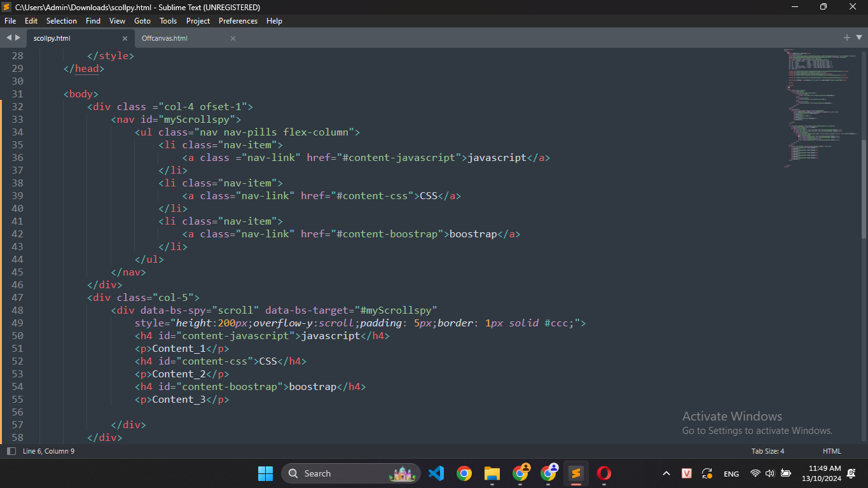This screenshot has width=868, height=488.
Task: Click the </nav> closing tag
Action: pyautogui.click(x=128, y=272)
